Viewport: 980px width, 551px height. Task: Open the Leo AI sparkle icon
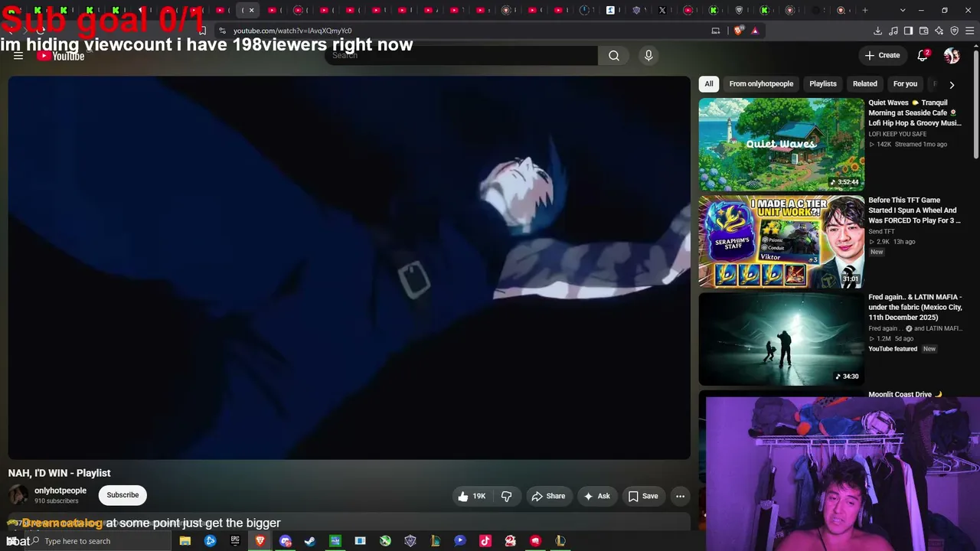[939, 31]
